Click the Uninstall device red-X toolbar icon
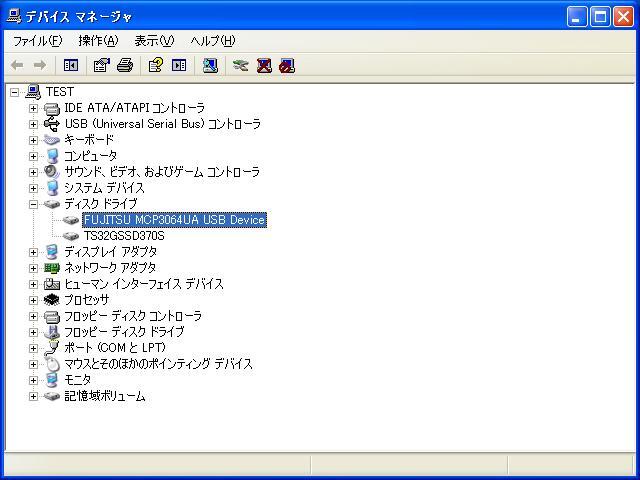Viewport: 640px width, 480px height. [x=264, y=65]
